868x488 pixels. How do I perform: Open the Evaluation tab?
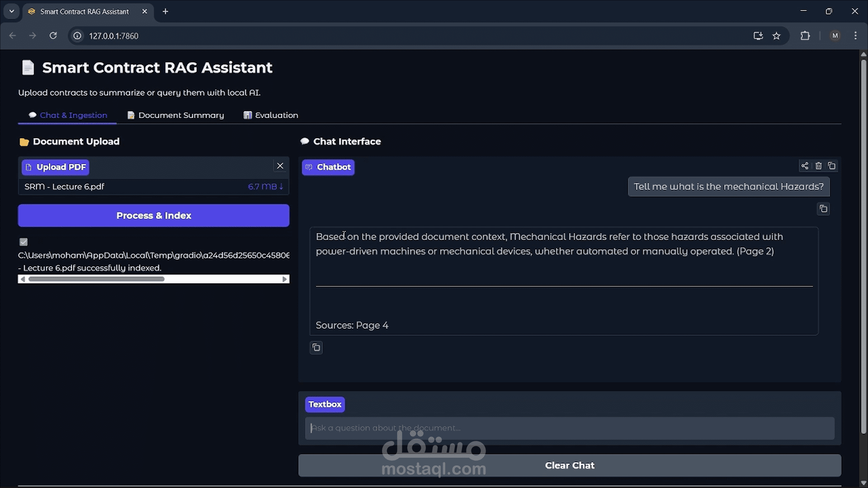click(x=271, y=115)
